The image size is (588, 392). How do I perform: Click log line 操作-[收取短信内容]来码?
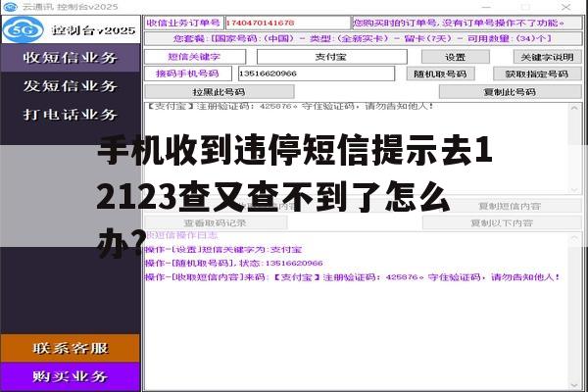coord(353,277)
